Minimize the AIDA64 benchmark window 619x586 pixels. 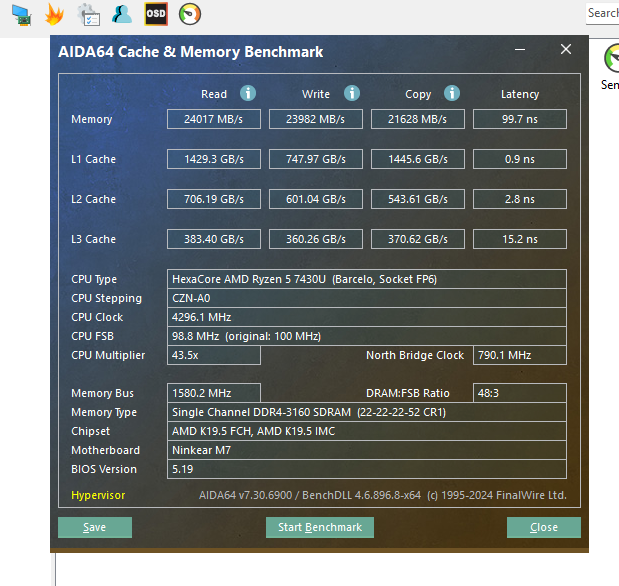click(x=519, y=50)
